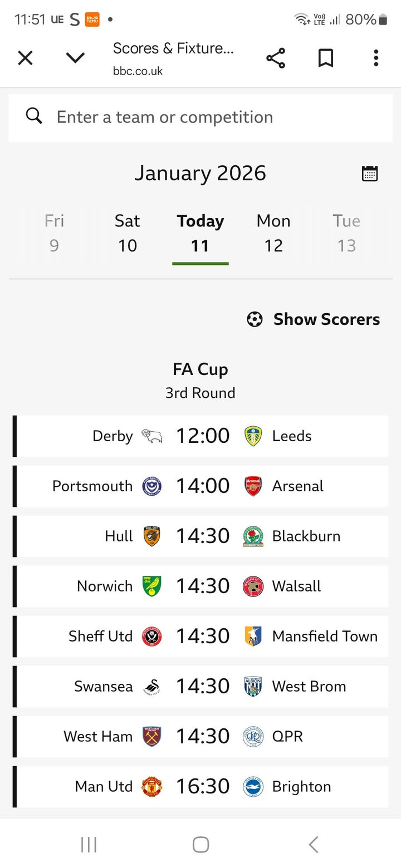This screenshot has width=401, height=868.
Task: Go to Tue 13 date tab
Action: [x=346, y=233]
